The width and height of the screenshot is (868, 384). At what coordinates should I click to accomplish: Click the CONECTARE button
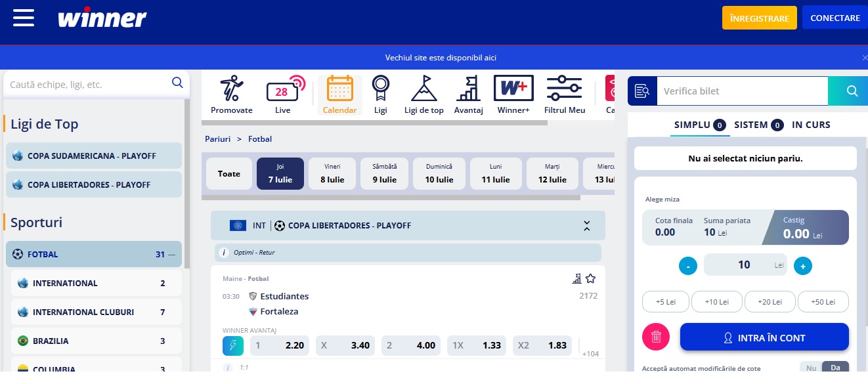[835, 18]
